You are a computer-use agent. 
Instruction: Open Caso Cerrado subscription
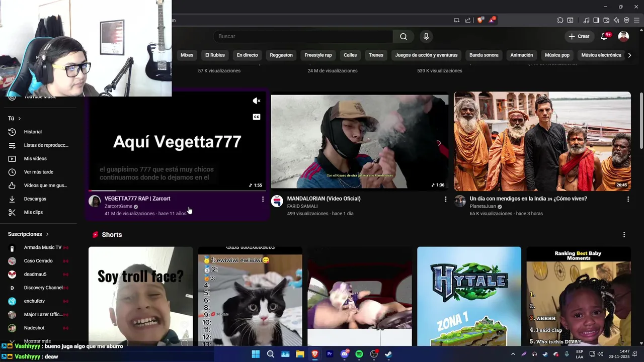(38, 261)
